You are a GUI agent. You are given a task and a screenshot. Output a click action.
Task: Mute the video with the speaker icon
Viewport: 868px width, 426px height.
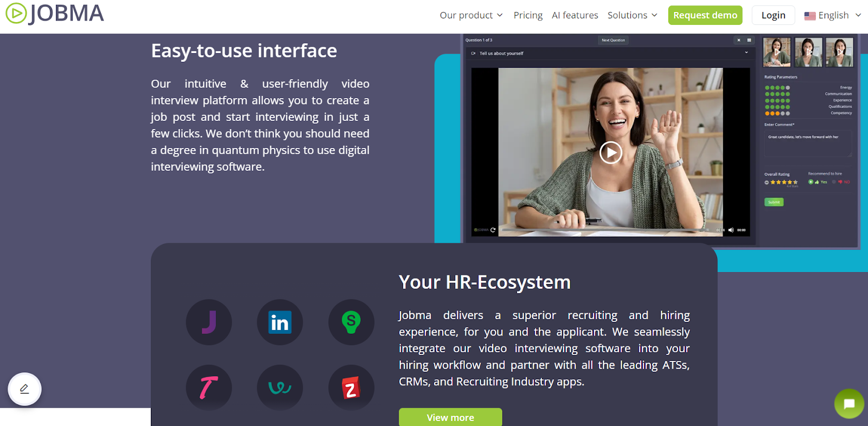[731, 230]
